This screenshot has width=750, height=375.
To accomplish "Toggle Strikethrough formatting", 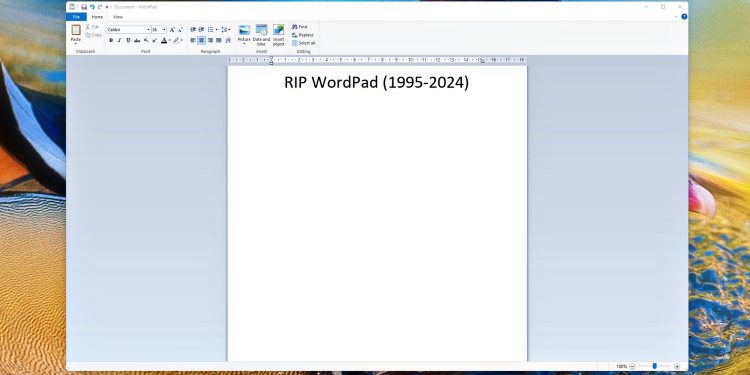I will pyautogui.click(x=137, y=40).
